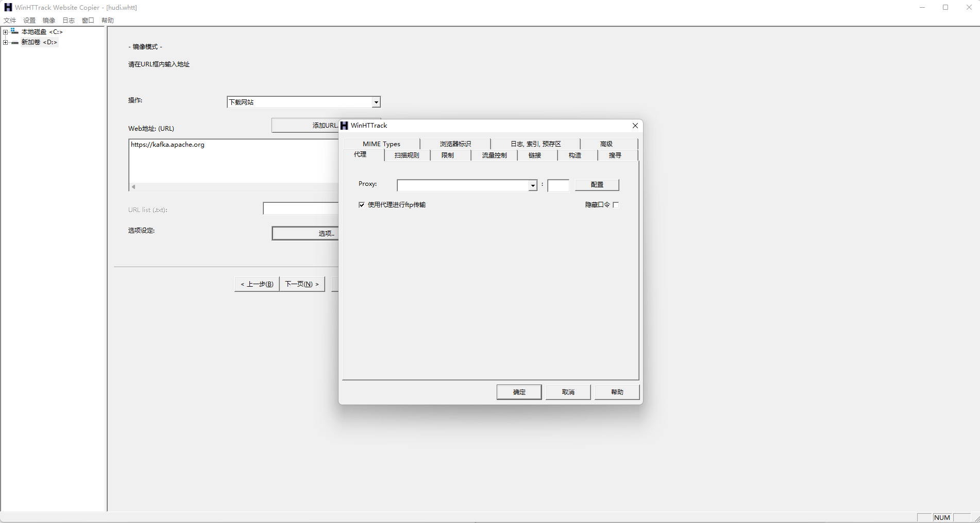Open the 操作 dropdown showing 下载网站
The width and height of the screenshot is (980, 523).
303,102
